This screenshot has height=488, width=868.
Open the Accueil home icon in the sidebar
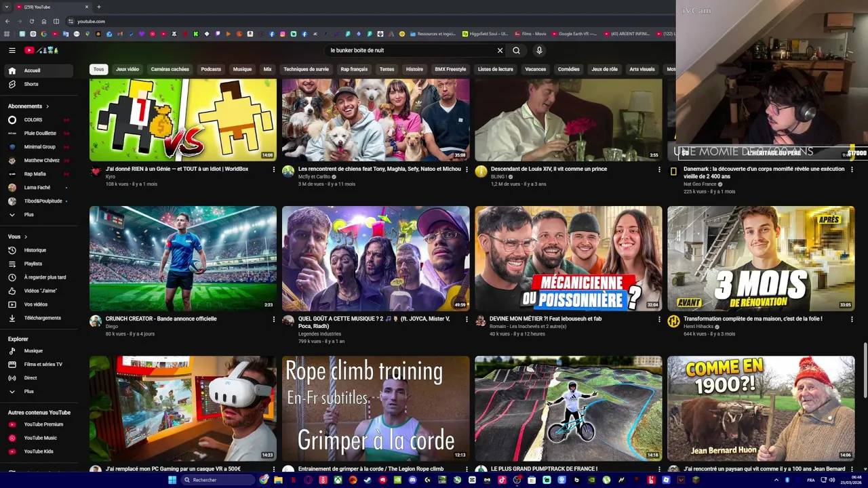[x=12, y=70]
